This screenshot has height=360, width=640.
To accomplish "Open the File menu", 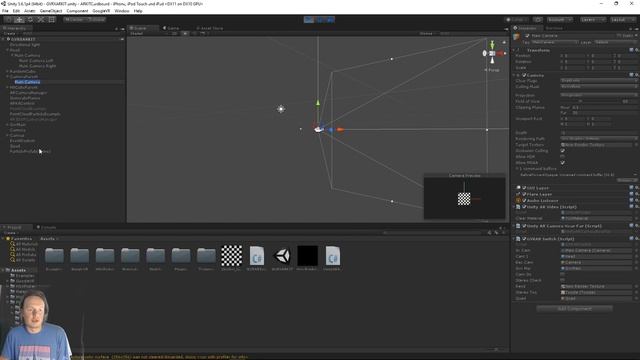I will coord(5,11).
